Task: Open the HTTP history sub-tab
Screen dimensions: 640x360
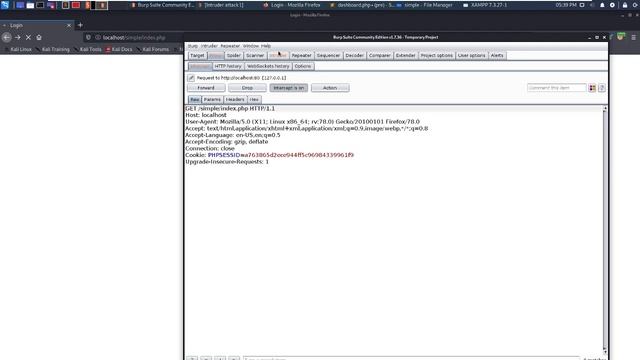Action: click(228, 66)
